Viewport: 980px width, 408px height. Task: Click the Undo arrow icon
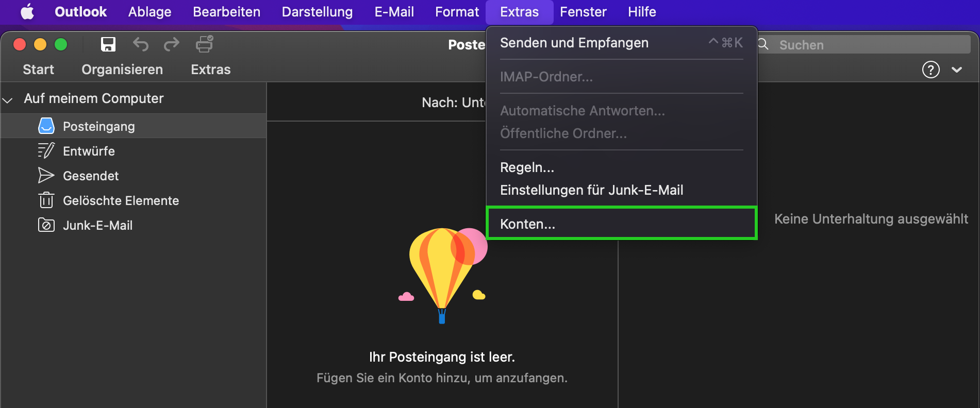click(140, 44)
